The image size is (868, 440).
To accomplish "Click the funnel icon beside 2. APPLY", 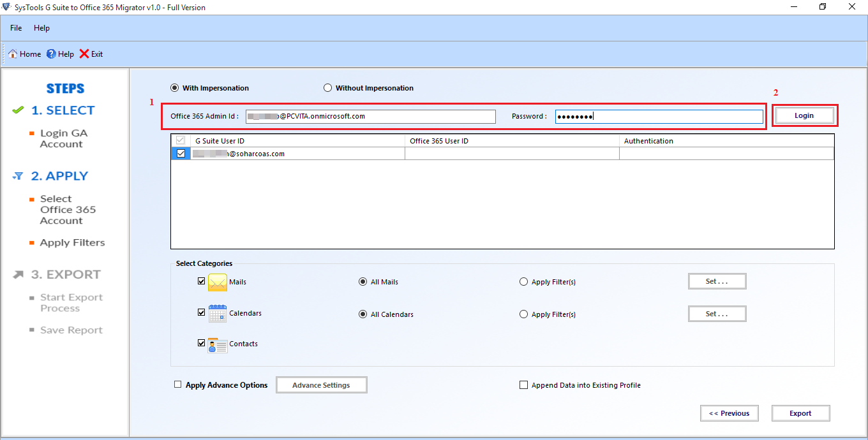I will [19, 176].
